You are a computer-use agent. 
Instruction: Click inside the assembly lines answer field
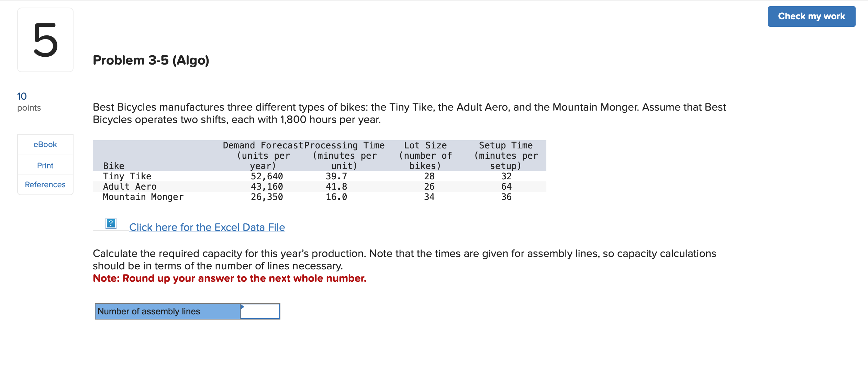(x=260, y=311)
